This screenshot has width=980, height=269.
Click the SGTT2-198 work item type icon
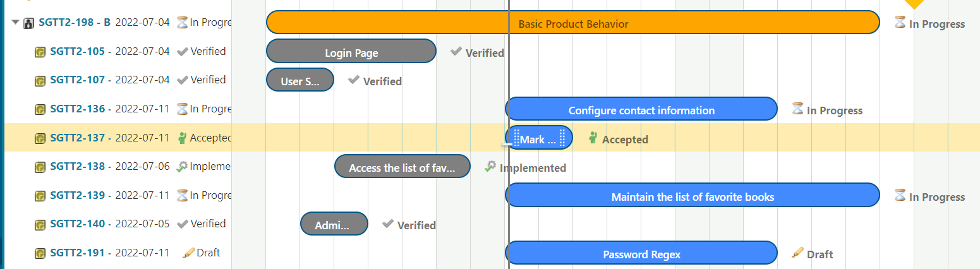point(28,23)
